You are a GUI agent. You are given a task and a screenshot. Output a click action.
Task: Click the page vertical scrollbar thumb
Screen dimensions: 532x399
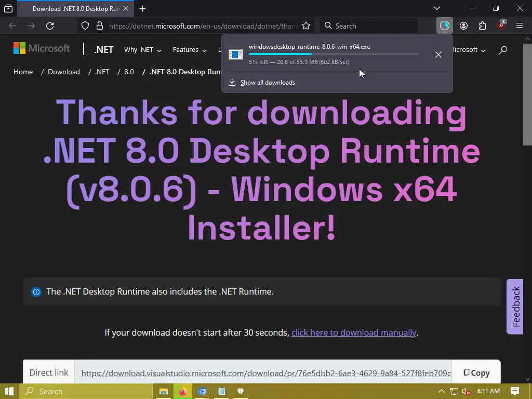point(528,95)
